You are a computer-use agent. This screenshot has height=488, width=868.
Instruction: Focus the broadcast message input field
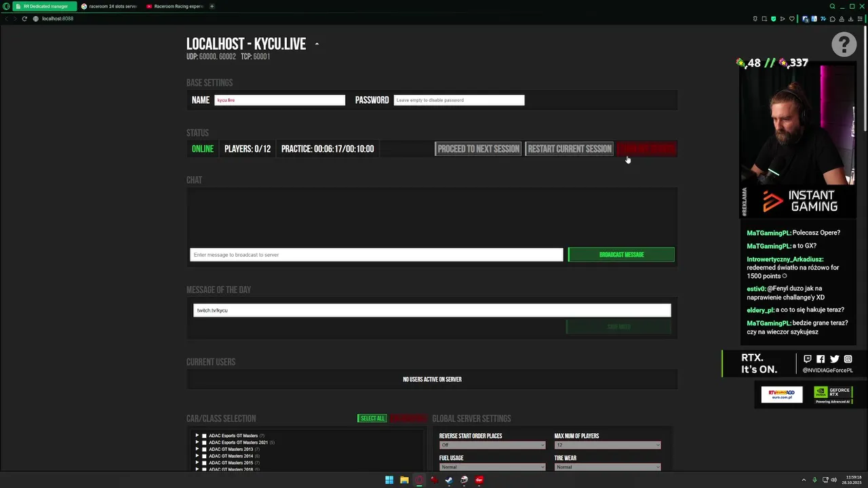376,255
